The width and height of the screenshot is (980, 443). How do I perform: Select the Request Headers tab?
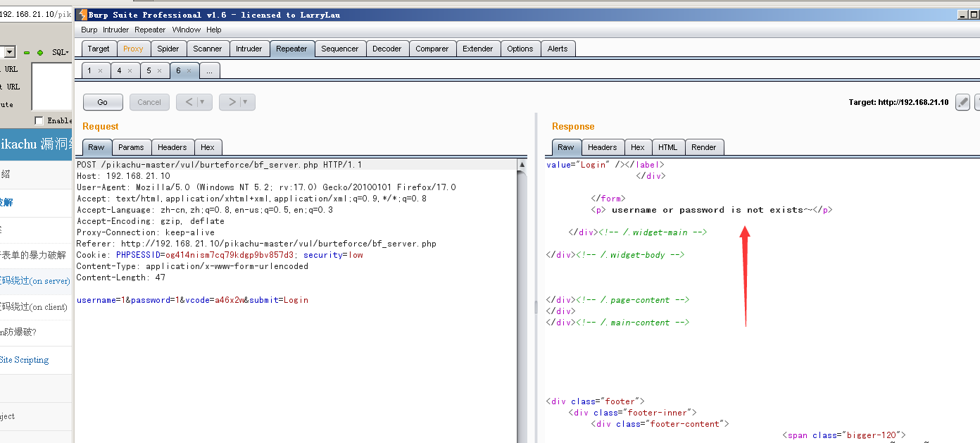click(172, 147)
